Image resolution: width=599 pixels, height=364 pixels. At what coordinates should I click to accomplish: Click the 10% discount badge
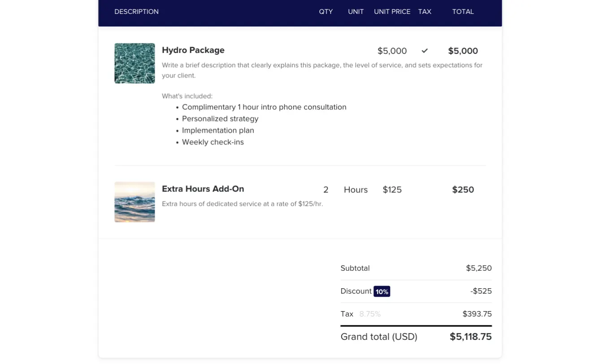point(382,291)
